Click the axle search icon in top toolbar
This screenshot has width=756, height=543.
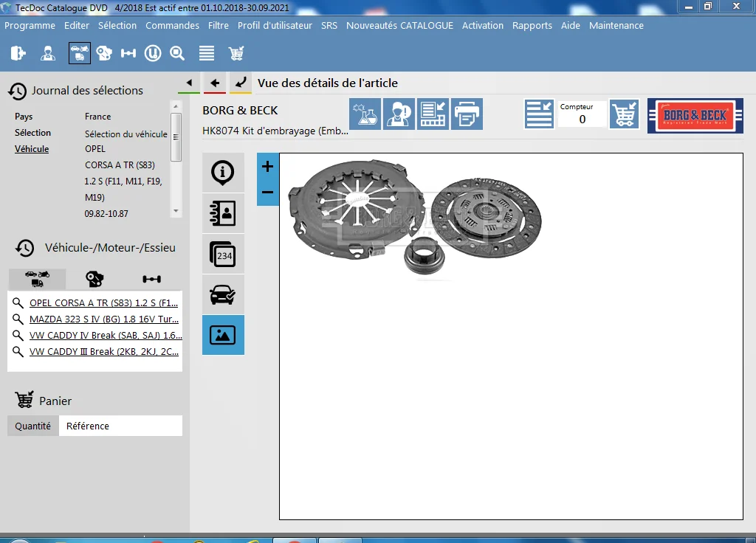click(128, 53)
